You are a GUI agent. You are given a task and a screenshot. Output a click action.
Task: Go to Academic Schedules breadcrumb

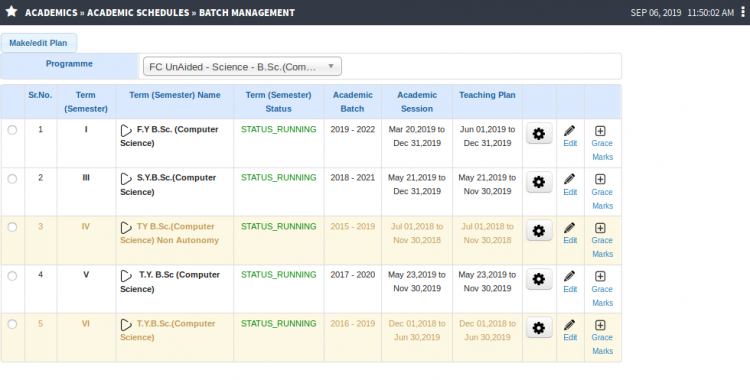click(138, 12)
